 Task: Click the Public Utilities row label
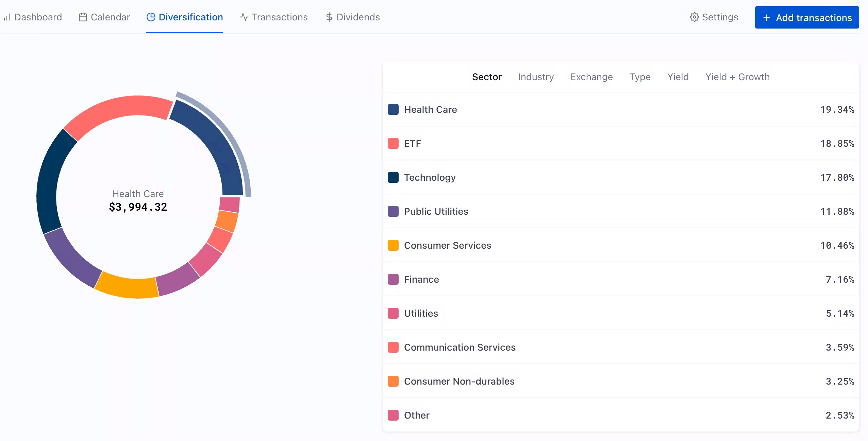pos(436,211)
